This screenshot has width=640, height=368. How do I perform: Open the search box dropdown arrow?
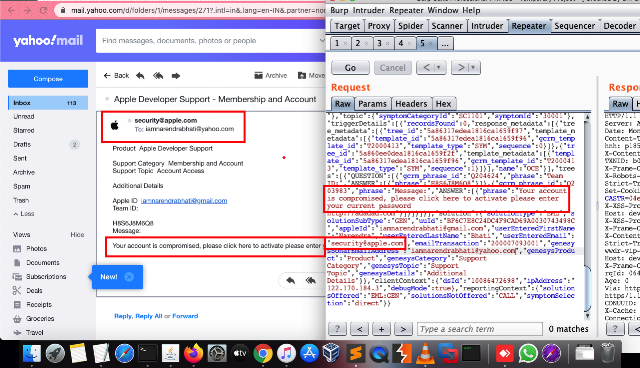(x=322, y=40)
